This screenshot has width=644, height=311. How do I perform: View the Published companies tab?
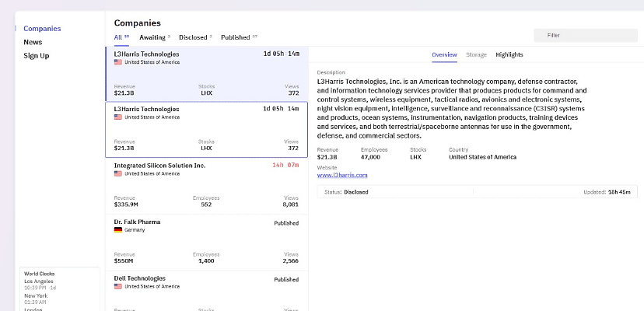point(236,37)
